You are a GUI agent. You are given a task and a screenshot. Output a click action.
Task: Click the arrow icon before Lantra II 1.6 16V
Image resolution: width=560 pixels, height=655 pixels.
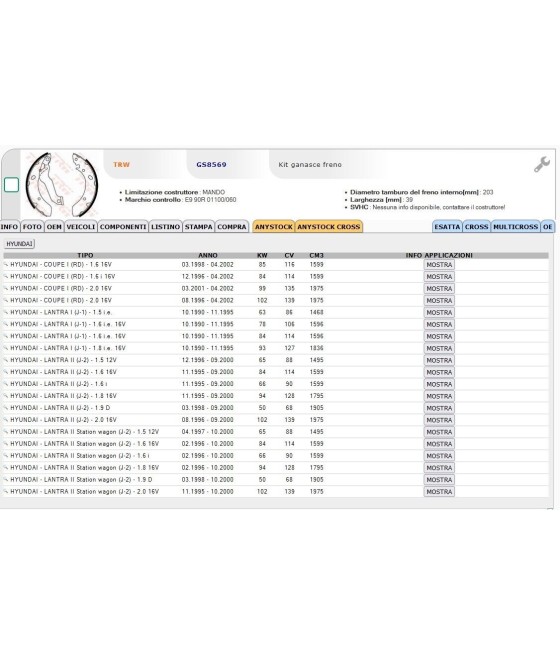[x=6, y=372]
